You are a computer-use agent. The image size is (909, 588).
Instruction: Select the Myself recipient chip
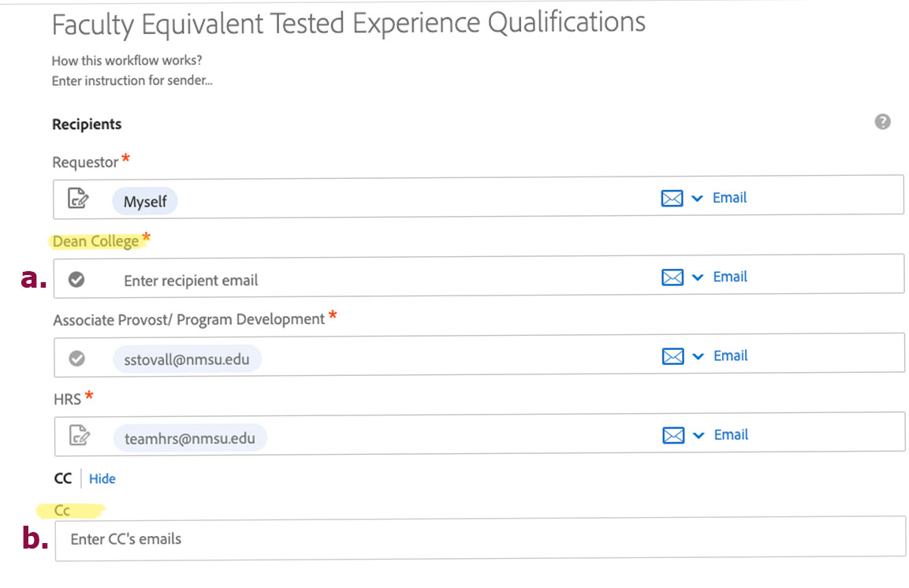click(145, 202)
